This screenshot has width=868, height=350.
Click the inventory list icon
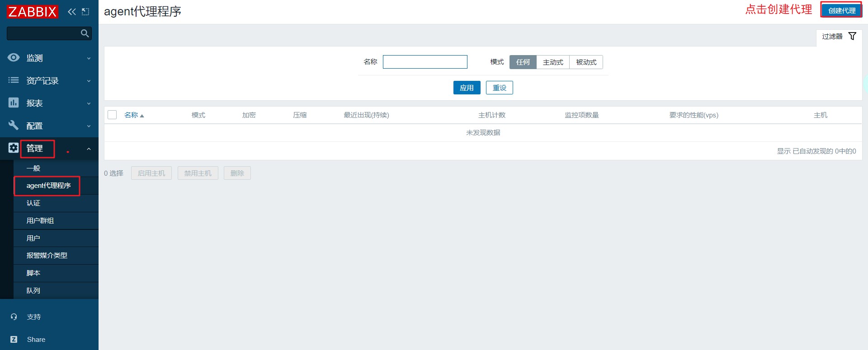pyautogui.click(x=14, y=80)
